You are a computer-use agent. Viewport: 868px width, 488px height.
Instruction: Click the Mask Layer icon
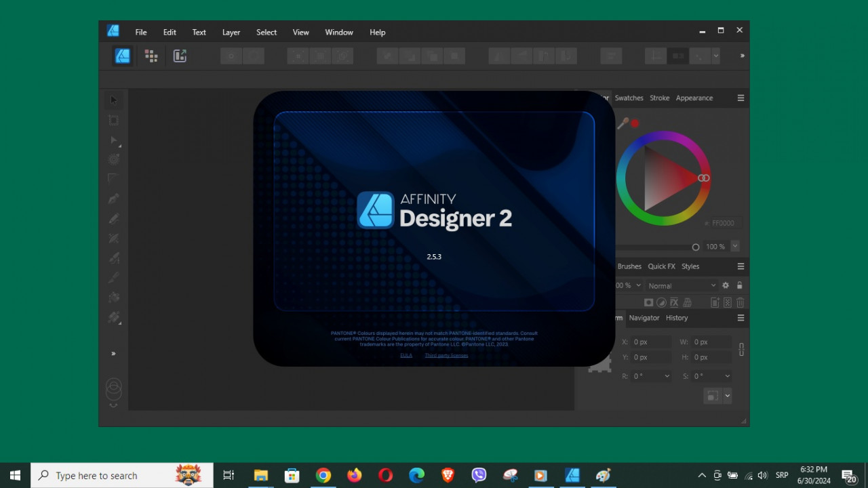pos(649,302)
